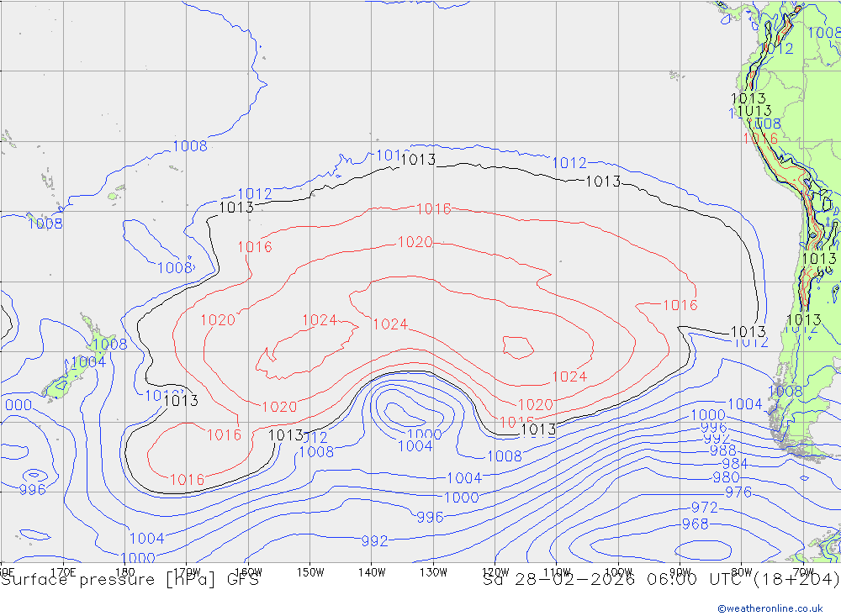The image size is (841, 616).
Task: Click the 1008 label over New Zealand's North Island
Action: (x=110, y=344)
